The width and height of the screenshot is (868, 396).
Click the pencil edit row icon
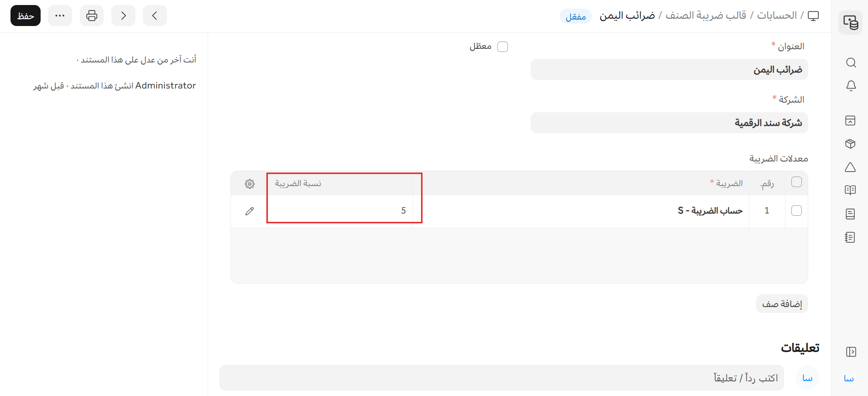coord(250,211)
